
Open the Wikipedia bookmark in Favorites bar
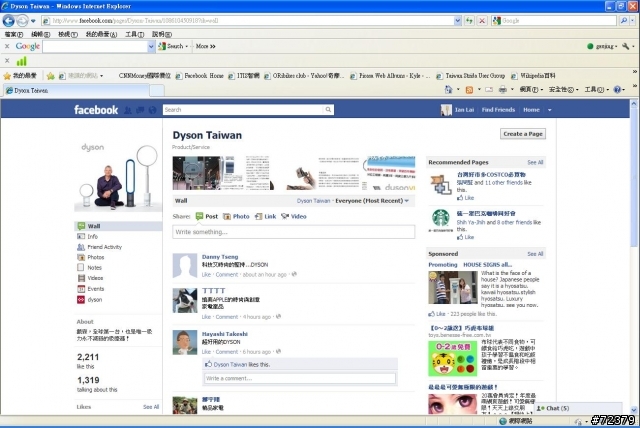[x=533, y=76]
